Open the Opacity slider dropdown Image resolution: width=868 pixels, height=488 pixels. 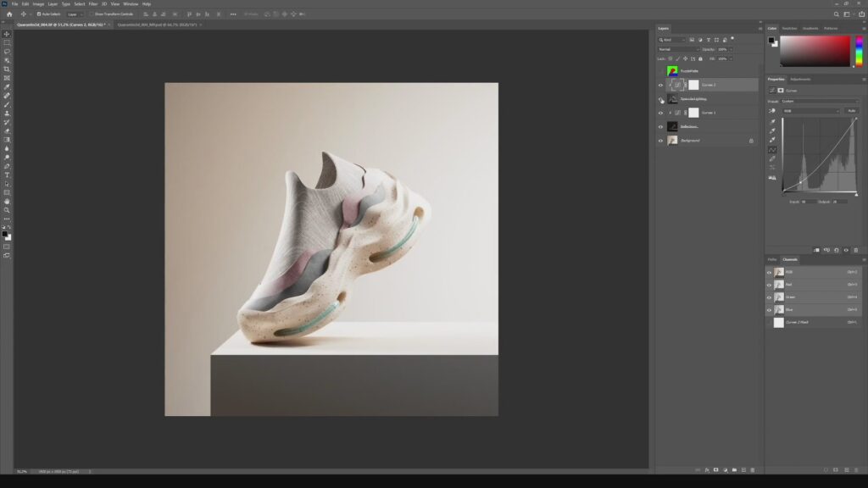pos(731,49)
